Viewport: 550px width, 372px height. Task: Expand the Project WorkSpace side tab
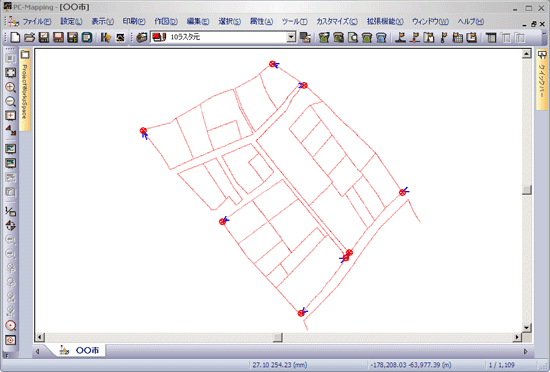tap(25, 90)
